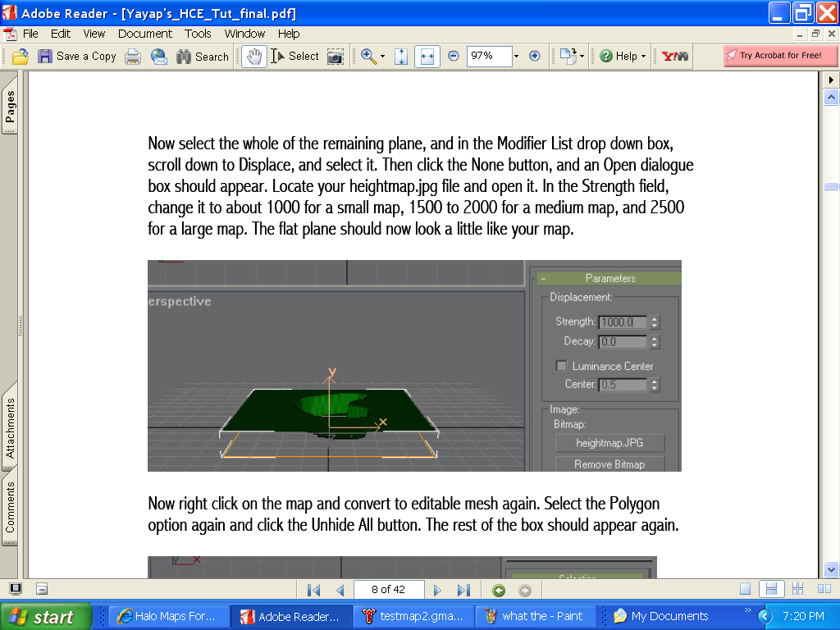Click the vertical scrollbar up arrow
Image resolution: width=840 pixels, height=630 pixels.
tap(831, 98)
